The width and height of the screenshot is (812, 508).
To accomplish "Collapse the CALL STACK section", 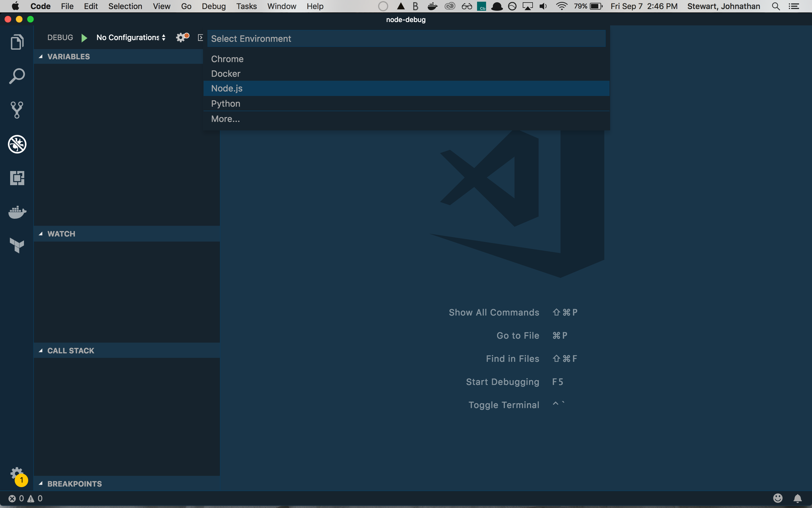I will tap(127, 351).
